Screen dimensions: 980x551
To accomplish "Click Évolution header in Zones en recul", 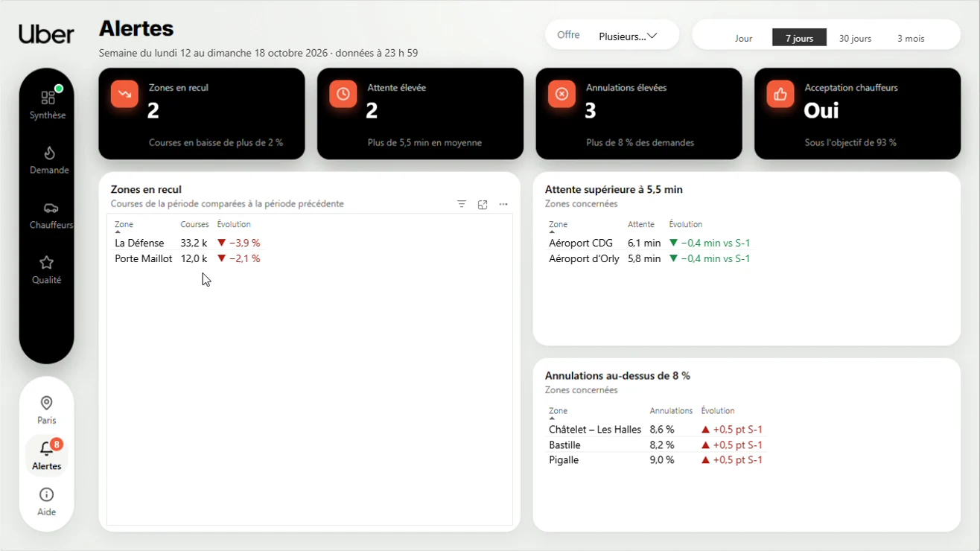I will [234, 224].
